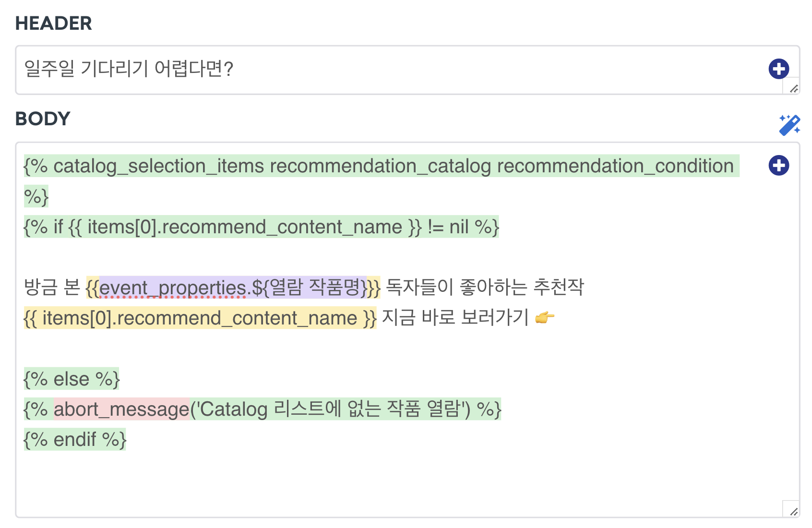This screenshot has height=528, width=812.
Task: Click the text '지금 바로 보러가기'
Action: (x=455, y=318)
